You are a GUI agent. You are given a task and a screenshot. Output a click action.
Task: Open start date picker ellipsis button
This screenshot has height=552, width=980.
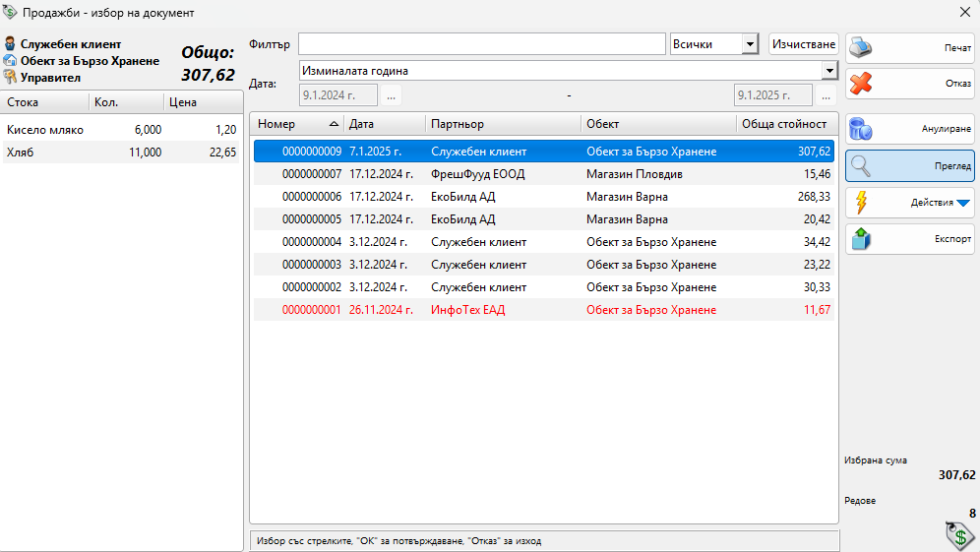click(x=392, y=95)
